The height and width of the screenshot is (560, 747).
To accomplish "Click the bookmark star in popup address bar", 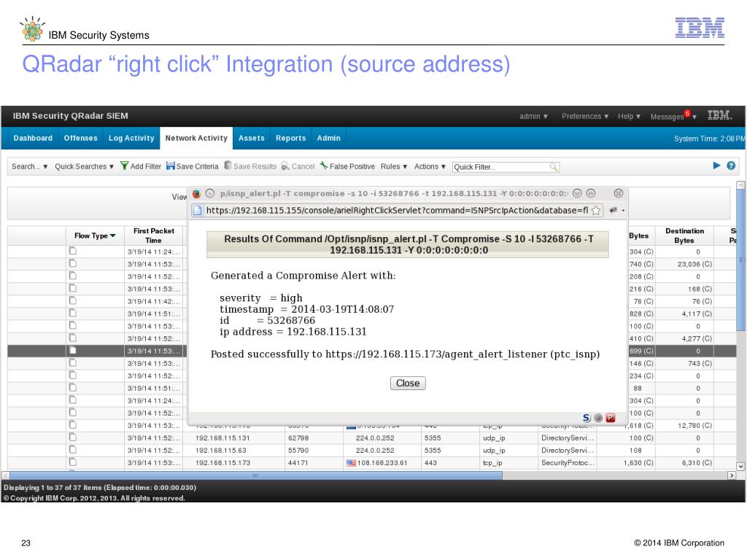I will (596, 211).
